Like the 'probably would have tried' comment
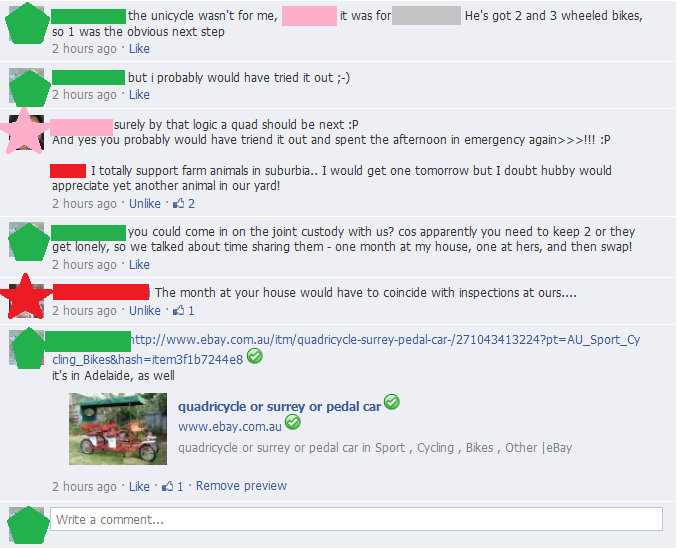Screen dimensions: 679x550 pos(139,94)
